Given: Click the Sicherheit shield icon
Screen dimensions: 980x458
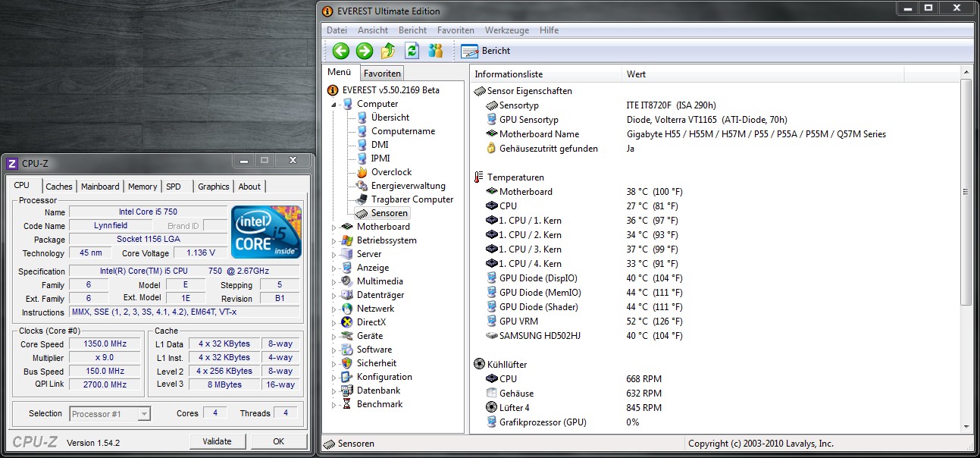Looking at the screenshot, I should 347,363.
